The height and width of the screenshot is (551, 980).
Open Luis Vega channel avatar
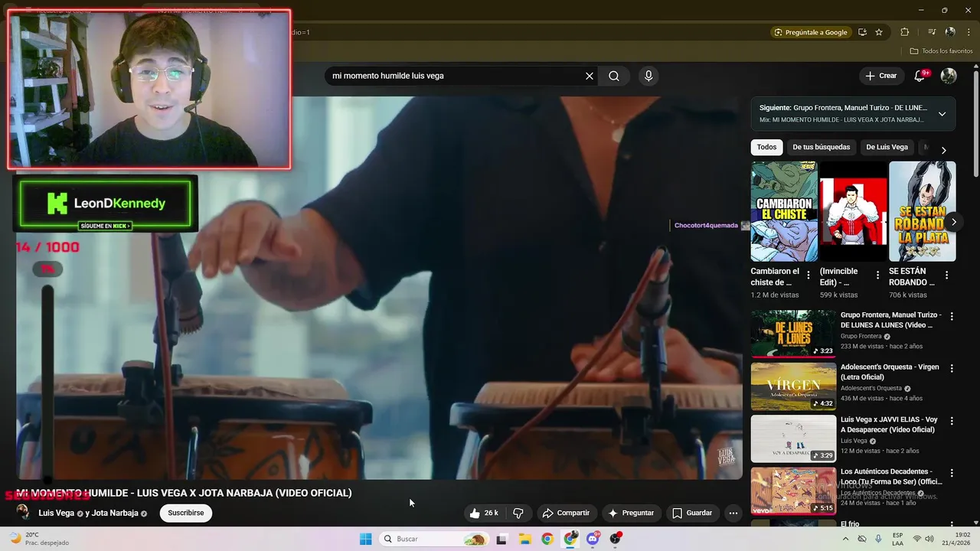click(24, 513)
